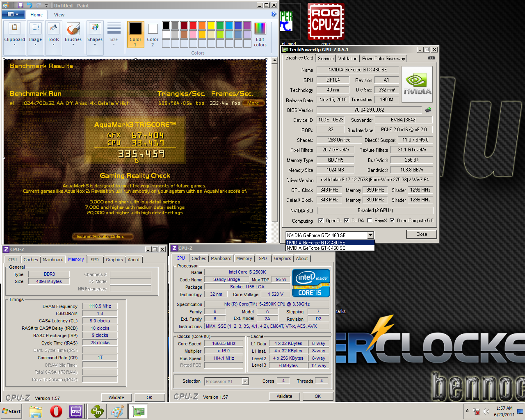The width and height of the screenshot is (525, 420).
Task: Select the Home tab in Paint
Action: click(x=37, y=15)
